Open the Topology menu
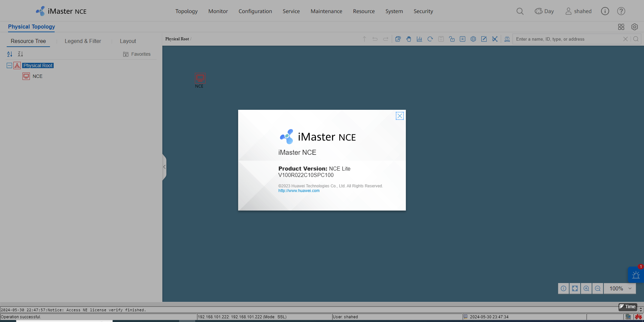Viewport: 644px width, 322px height. [x=186, y=11]
